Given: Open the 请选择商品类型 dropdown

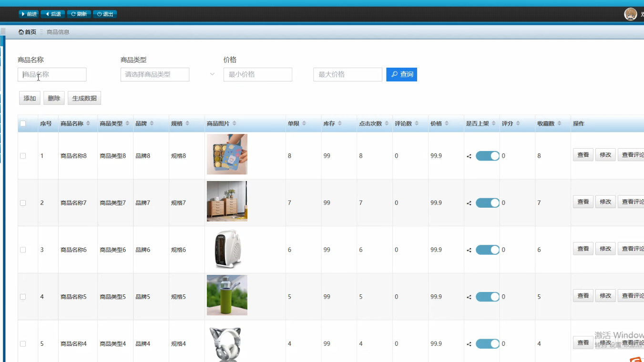Looking at the screenshot, I should [155, 74].
